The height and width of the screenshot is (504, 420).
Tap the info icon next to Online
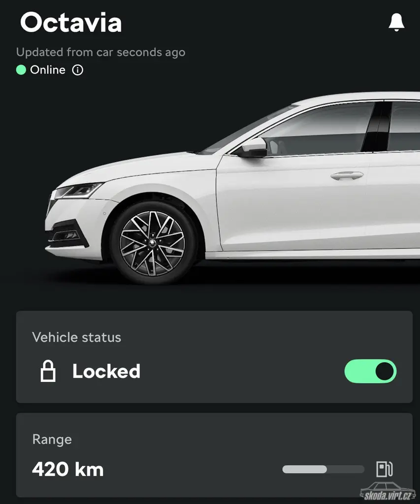click(77, 70)
